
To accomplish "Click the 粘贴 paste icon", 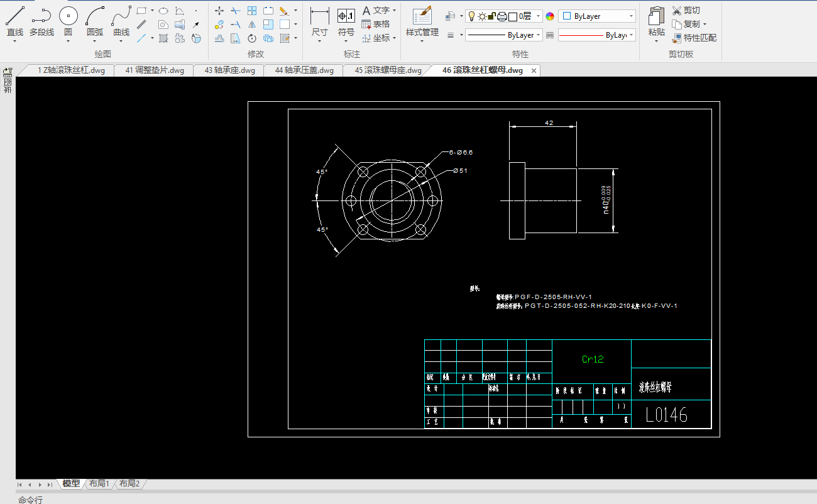I will click(x=656, y=16).
